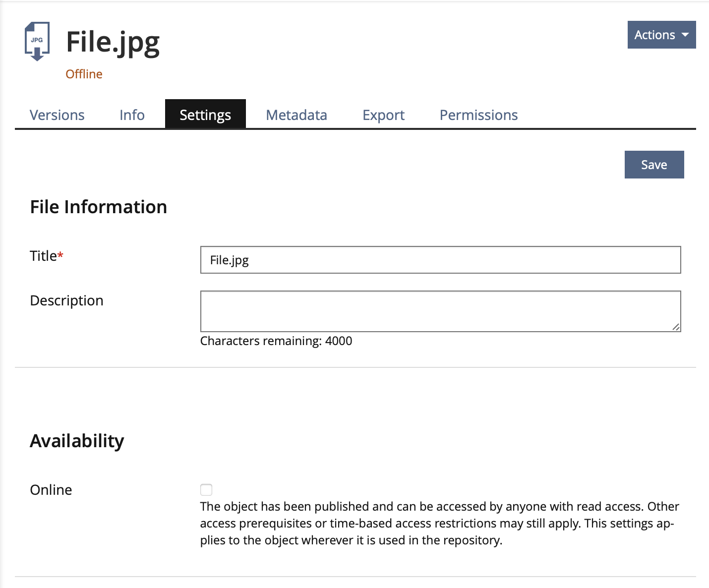The image size is (709, 588).
Task: Open the Actions dropdown menu
Action: 654,35
